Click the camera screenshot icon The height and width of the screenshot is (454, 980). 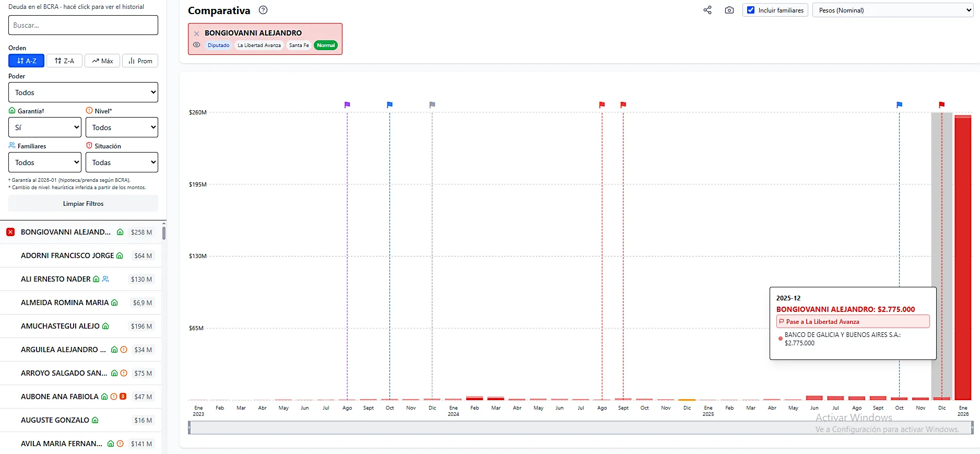coord(729,10)
